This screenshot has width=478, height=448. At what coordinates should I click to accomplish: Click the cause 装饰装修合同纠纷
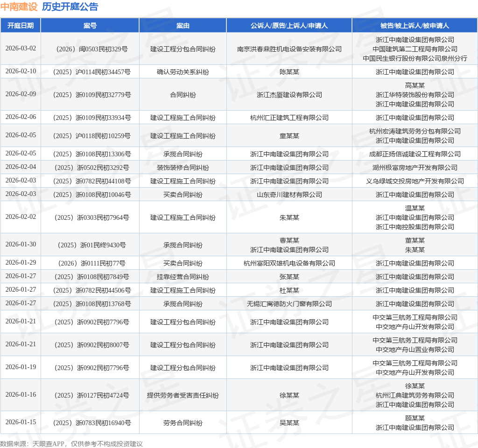tap(183, 168)
